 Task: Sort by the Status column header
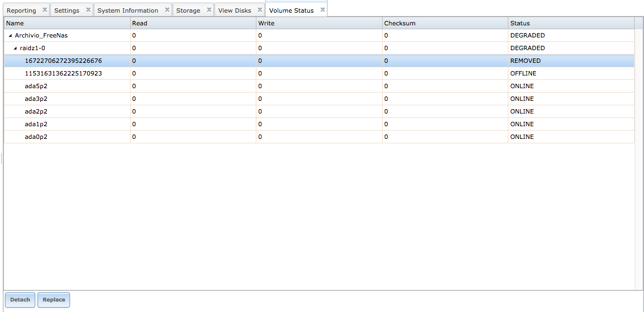(x=571, y=23)
